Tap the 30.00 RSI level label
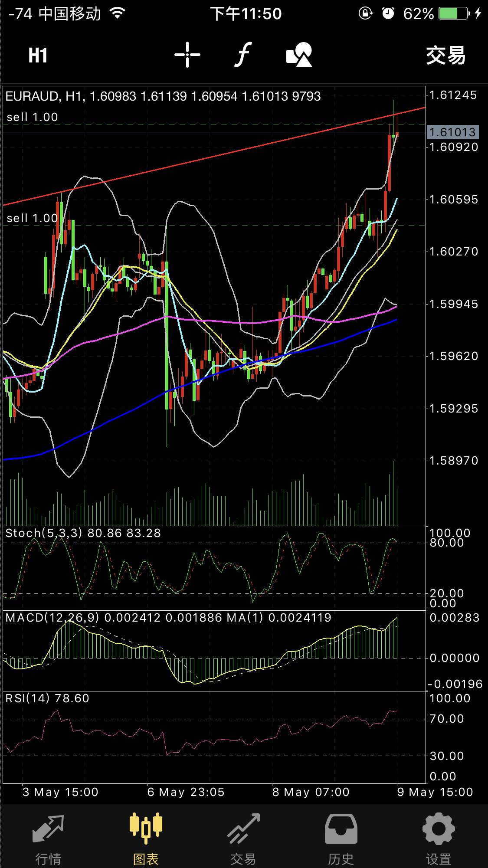Screen dimensions: 488x868 point(447,756)
